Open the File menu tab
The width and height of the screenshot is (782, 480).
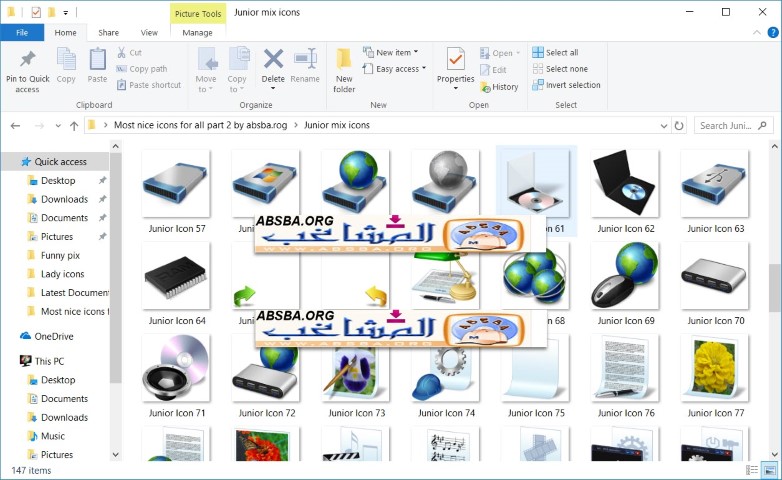click(x=22, y=32)
